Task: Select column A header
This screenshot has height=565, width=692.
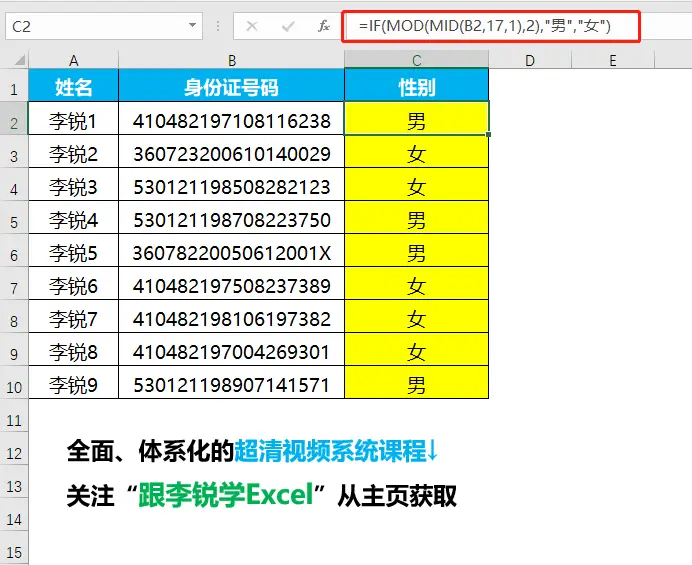Action: coord(73,61)
